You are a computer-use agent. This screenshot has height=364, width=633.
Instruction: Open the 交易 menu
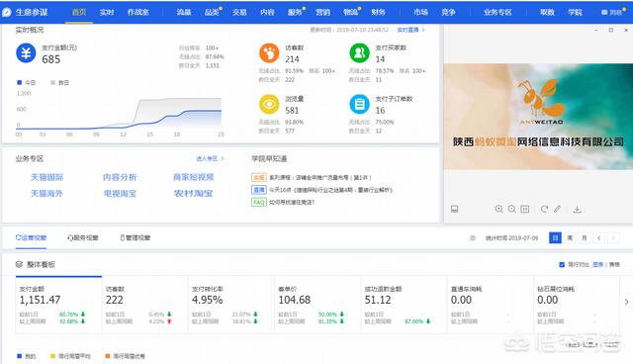pos(239,13)
